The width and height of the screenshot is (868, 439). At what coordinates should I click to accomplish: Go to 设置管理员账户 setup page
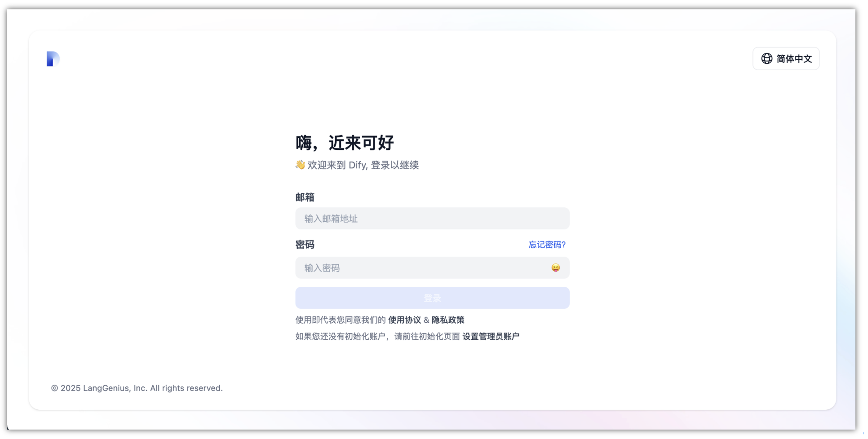click(491, 337)
